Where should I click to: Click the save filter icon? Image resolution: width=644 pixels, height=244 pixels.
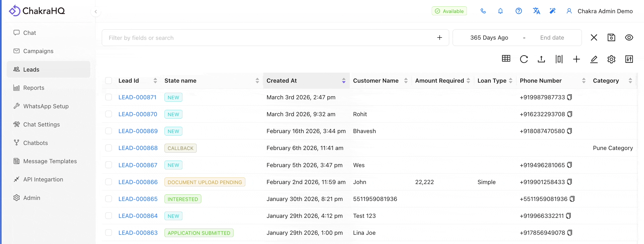coord(611,37)
